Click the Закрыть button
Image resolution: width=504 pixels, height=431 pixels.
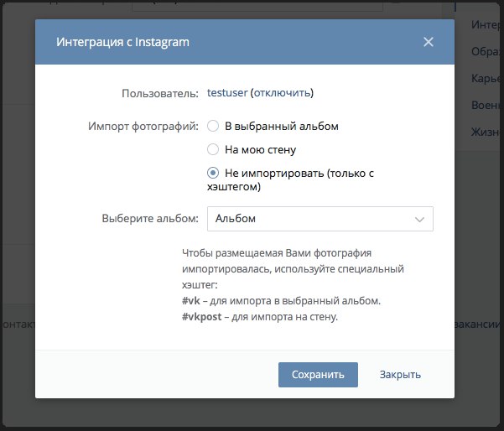click(400, 375)
